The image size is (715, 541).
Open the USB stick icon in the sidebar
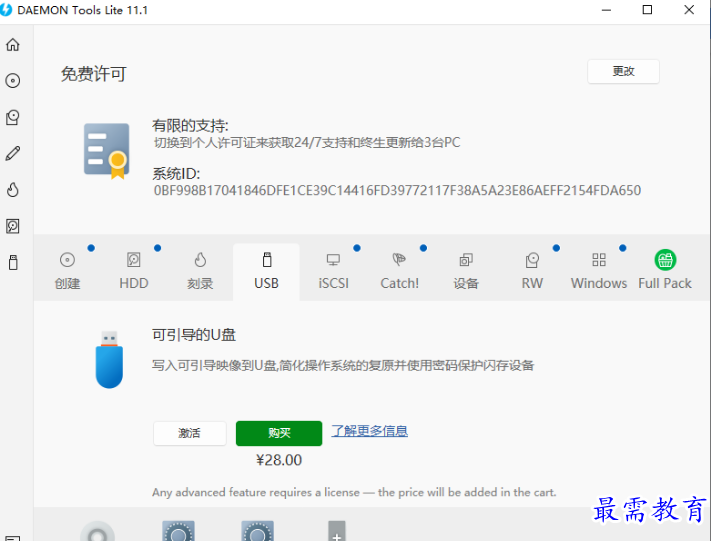(x=13, y=262)
